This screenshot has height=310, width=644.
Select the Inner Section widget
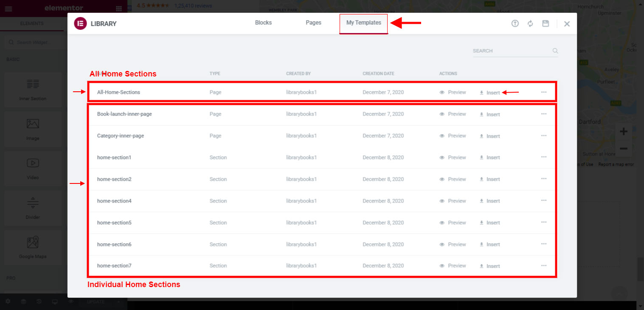point(33,90)
